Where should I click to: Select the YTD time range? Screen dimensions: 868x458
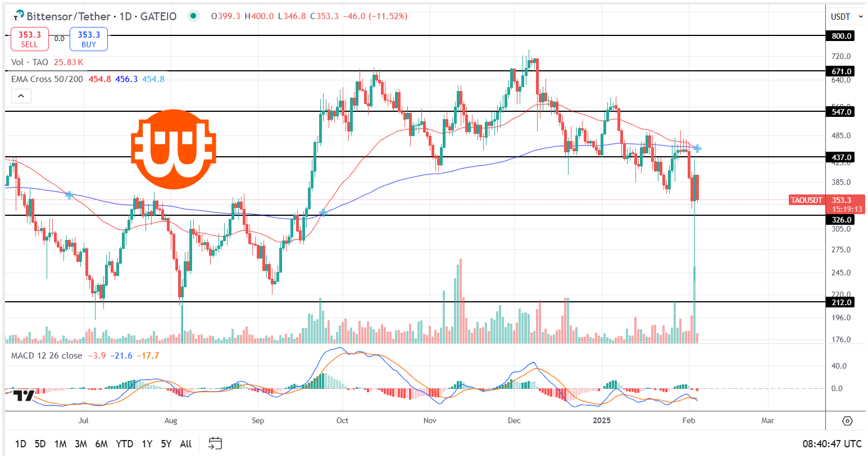(124, 444)
